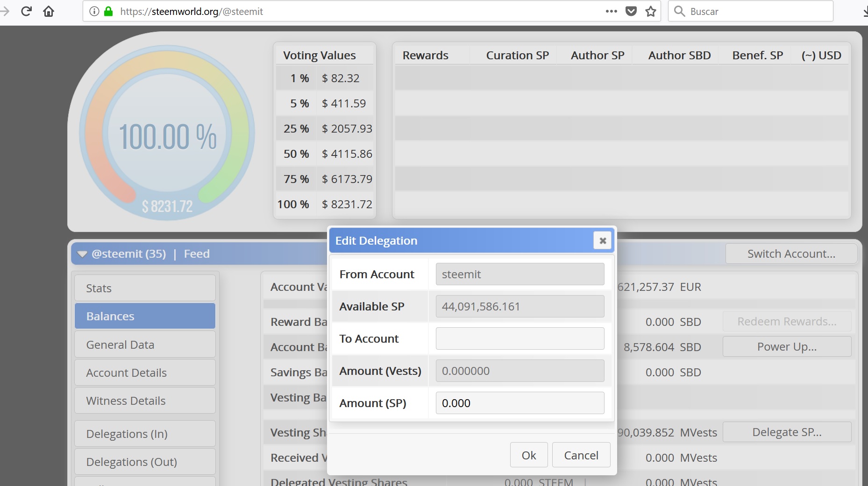Image resolution: width=868 pixels, height=486 pixels.
Task: Click the Voting Values heading
Action: coord(319,55)
